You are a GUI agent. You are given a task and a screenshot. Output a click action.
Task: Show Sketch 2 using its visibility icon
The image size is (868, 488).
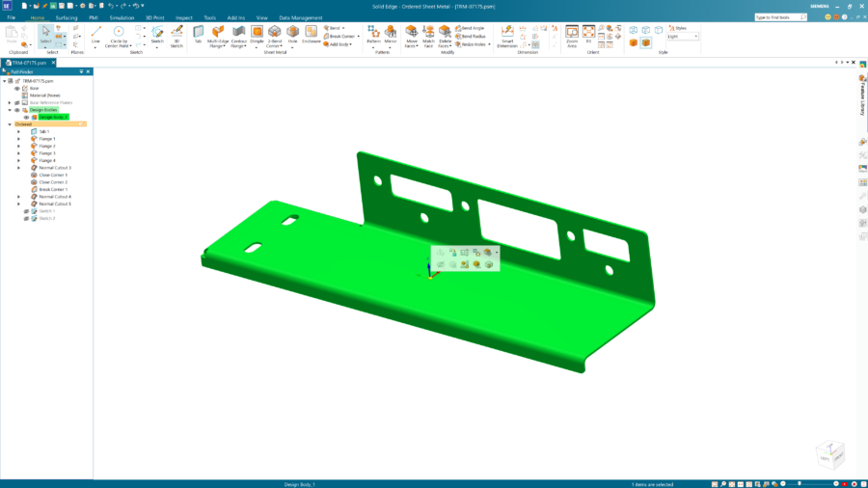26,218
